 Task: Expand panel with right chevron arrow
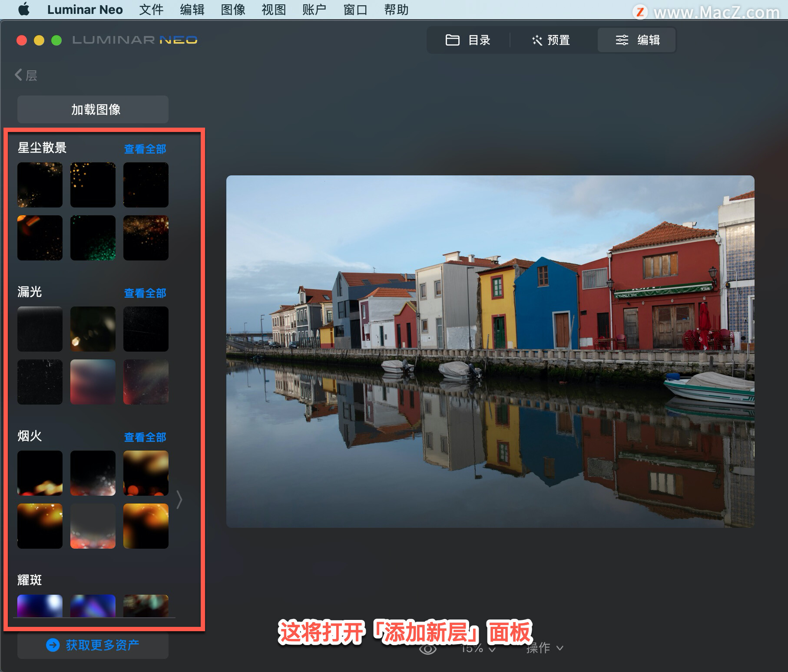179,500
